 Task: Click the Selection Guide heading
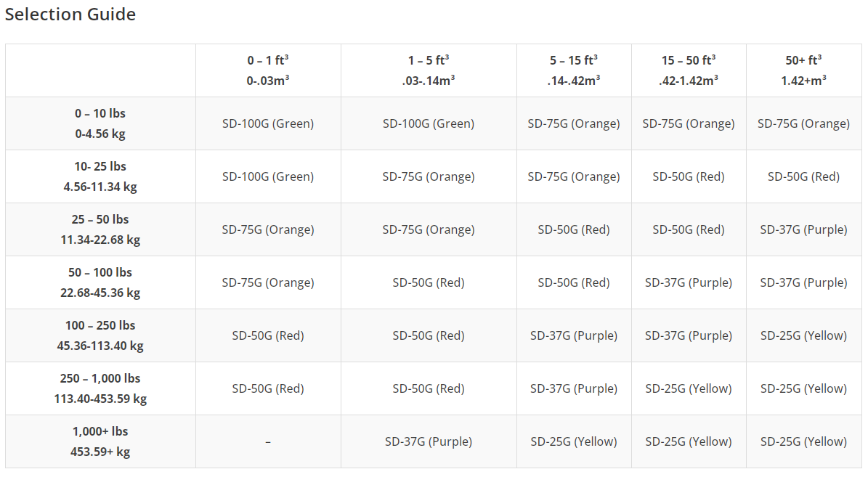70,14
